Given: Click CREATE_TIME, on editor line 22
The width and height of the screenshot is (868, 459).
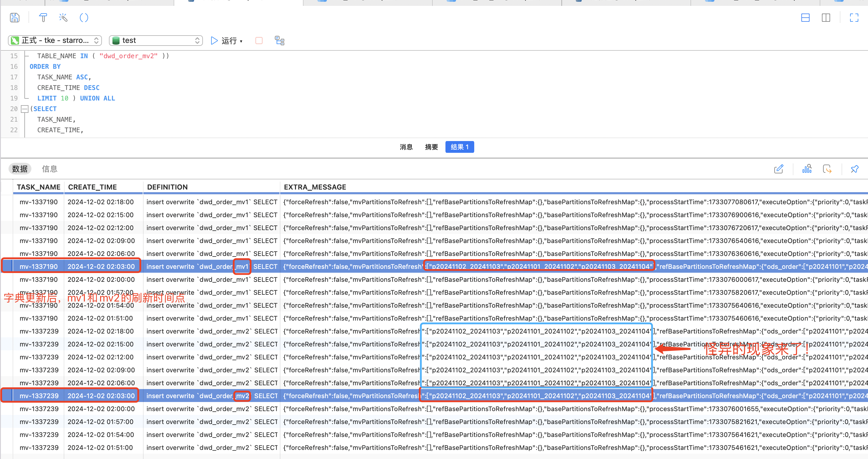Looking at the screenshot, I should click(60, 130).
